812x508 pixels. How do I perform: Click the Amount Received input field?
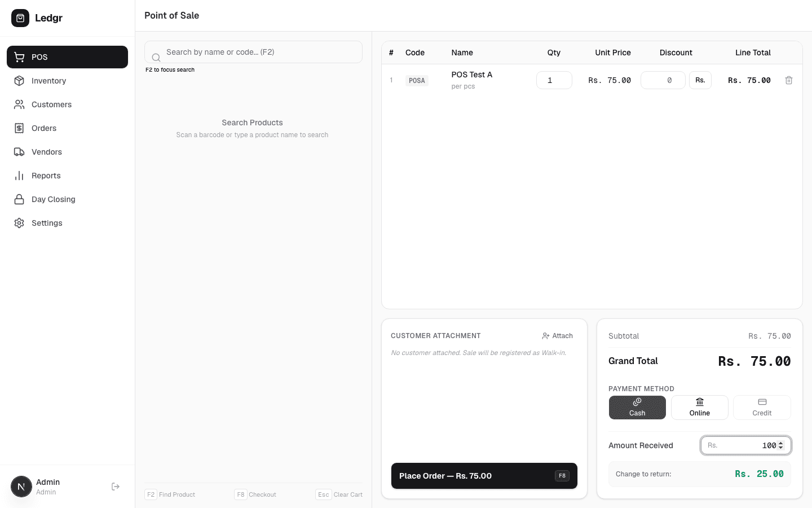tap(746, 445)
